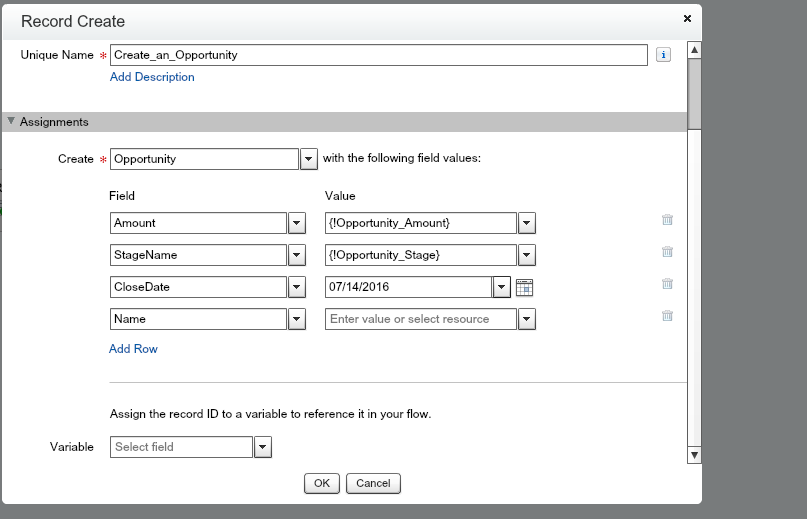
Task: Click the info icon beside Unique Name
Action: 662,55
